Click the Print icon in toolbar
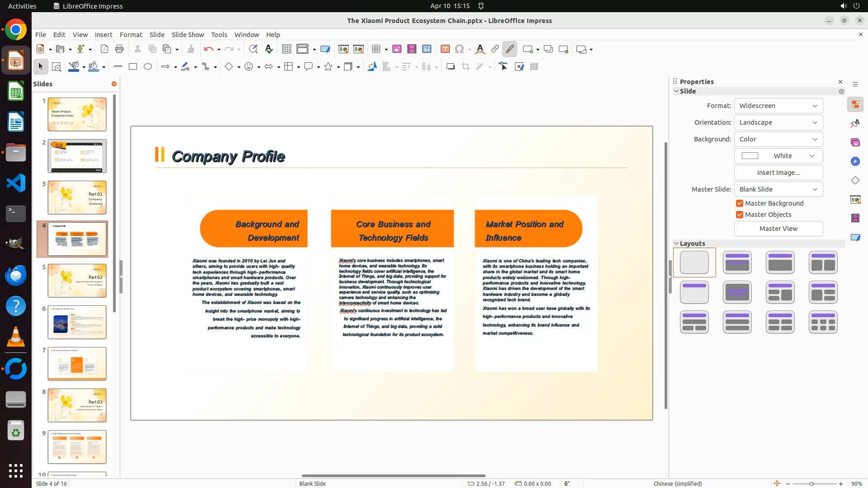Image resolution: width=868 pixels, height=488 pixels. coord(119,49)
